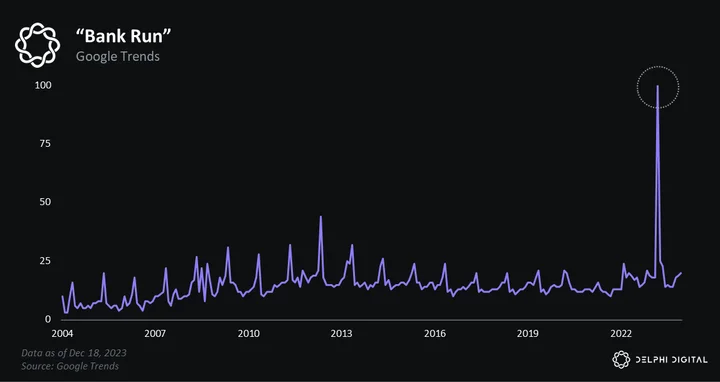Select the 50 y-axis label
This screenshot has height=382, width=720.
point(45,202)
